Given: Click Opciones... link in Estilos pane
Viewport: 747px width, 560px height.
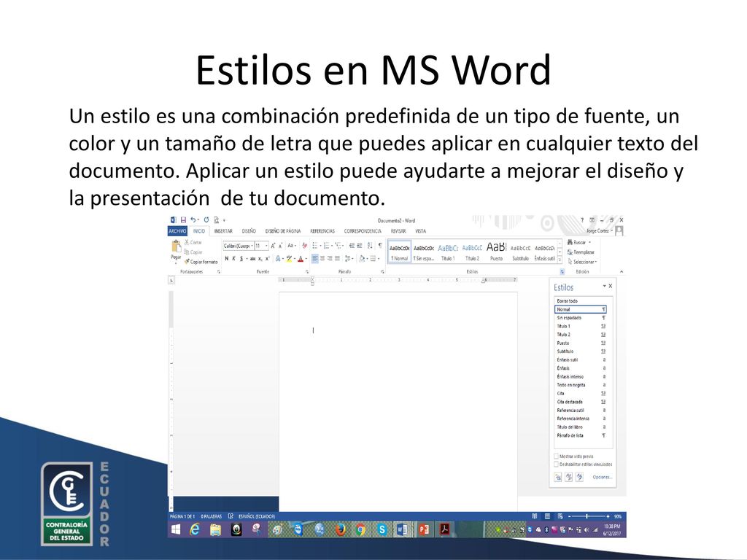Looking at the screenshot, I should tap(602, 477).
